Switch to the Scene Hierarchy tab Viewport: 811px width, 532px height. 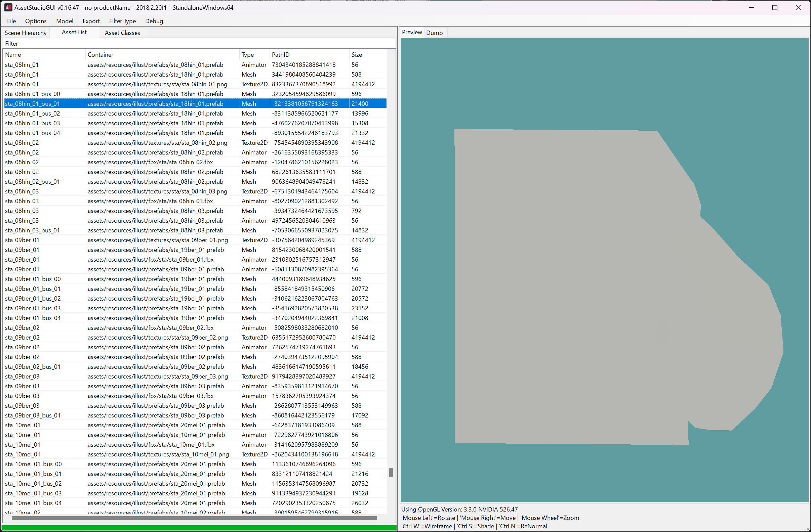click(x=26, y=33)
